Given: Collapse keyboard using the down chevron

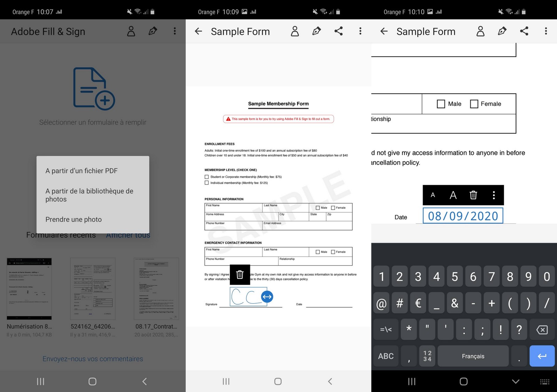Looking at the screenshot, I should [516, 382].
